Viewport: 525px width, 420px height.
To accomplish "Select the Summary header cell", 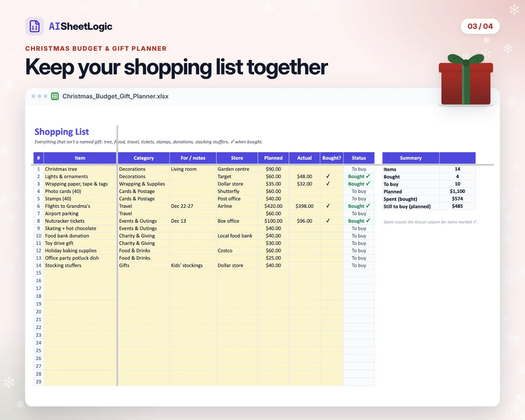I will tap(411, 158).
